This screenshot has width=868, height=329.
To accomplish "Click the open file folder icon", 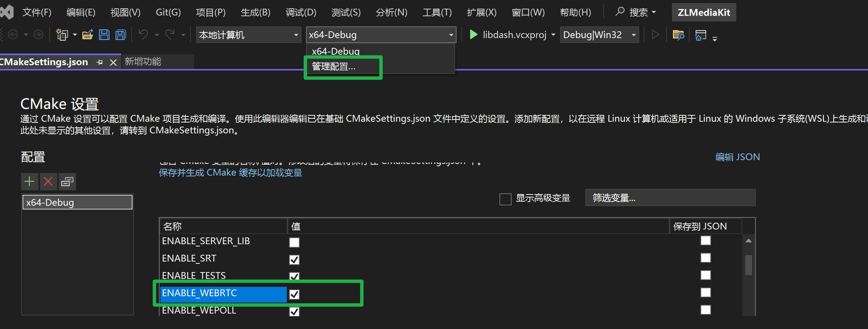I will 88,35.
